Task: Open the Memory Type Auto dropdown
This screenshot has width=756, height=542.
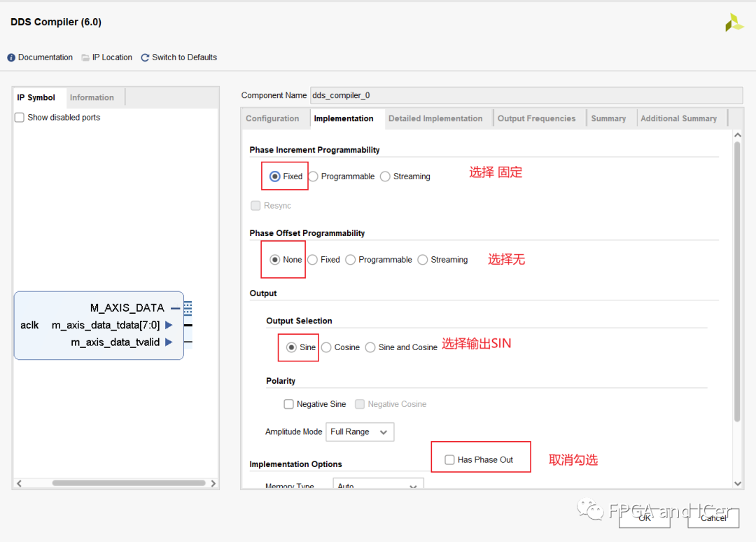Action: [379, 484]
